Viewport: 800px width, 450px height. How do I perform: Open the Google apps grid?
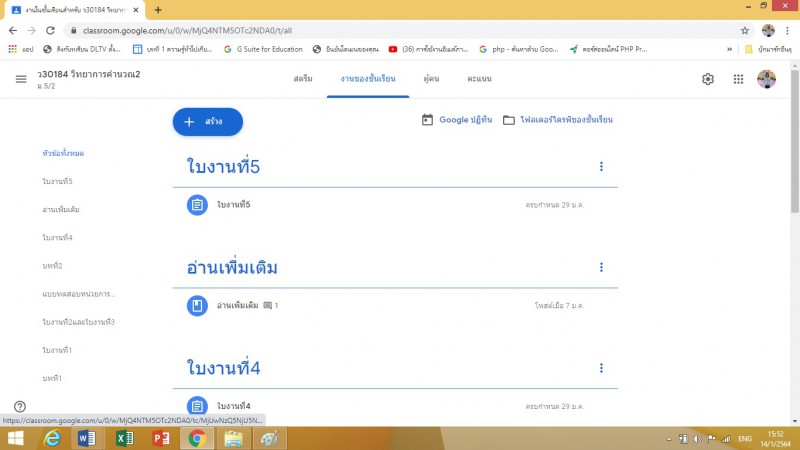(x=738, y=79)
